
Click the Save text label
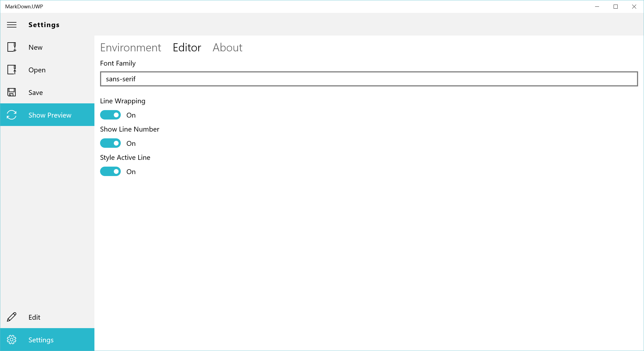coord(36,93)
